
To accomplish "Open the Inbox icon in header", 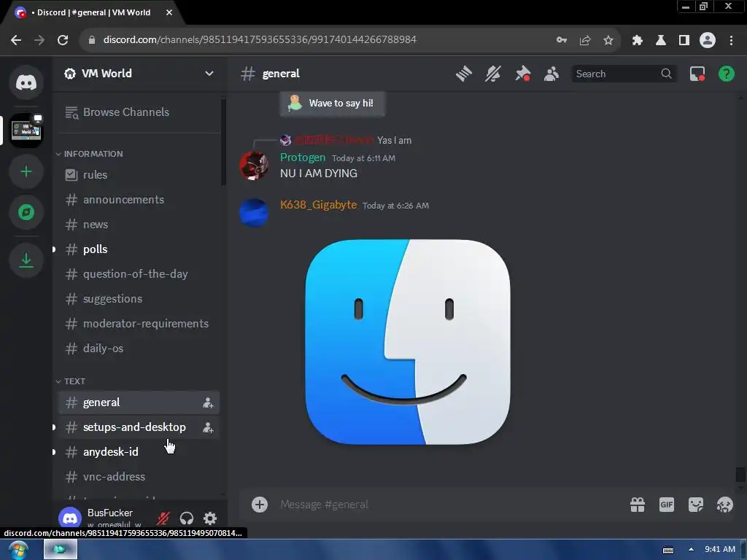I will (x=697, y=74).
